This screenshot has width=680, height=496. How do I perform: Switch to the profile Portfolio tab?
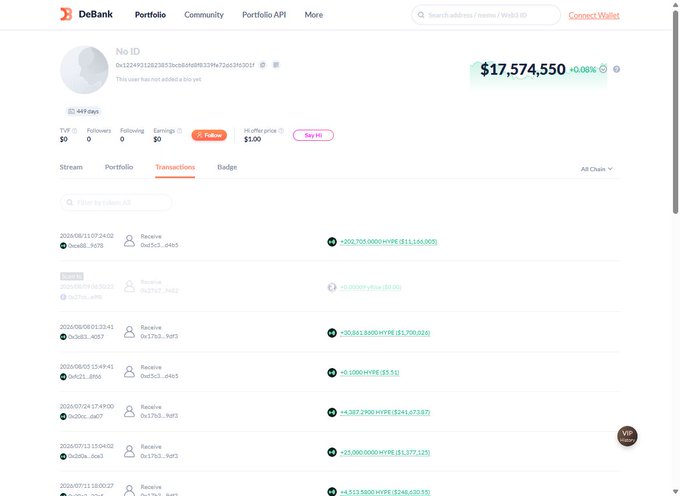(119, 167)
